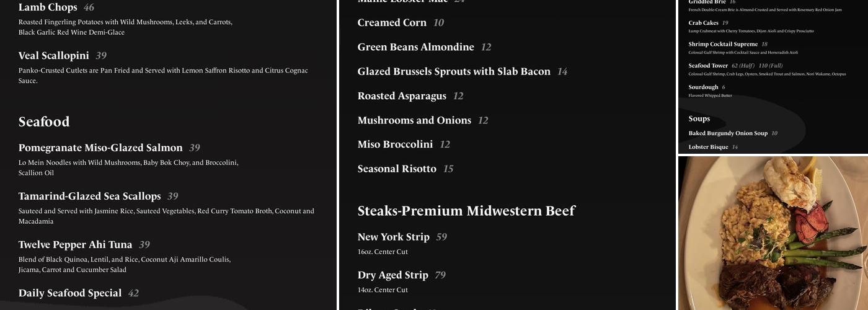The height and width of the screenshot is (310, 868).
Task: Click the Dry Aged Strip item
Action: pyautogui.click(x=392, y=275)
